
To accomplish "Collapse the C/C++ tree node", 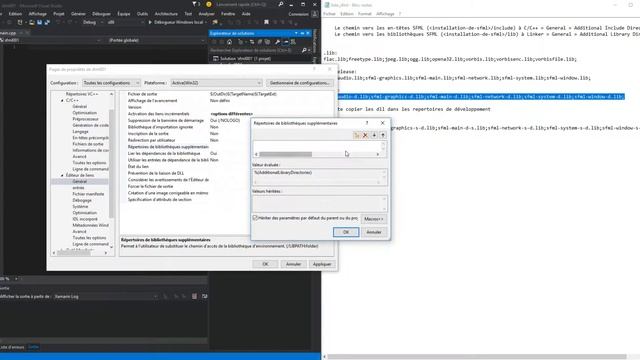I will click(62, 100).
